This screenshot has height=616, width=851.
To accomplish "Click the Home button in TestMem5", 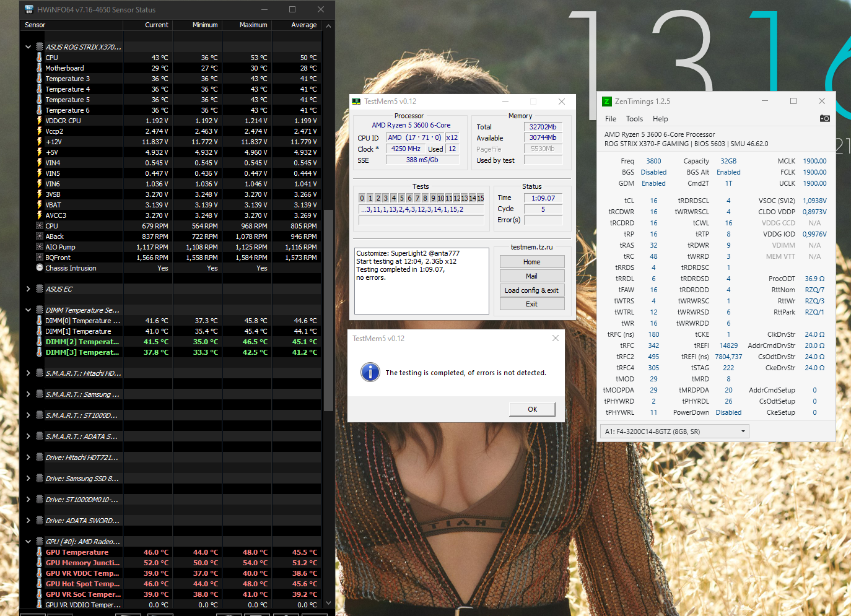I will click(x=532, y=262).
